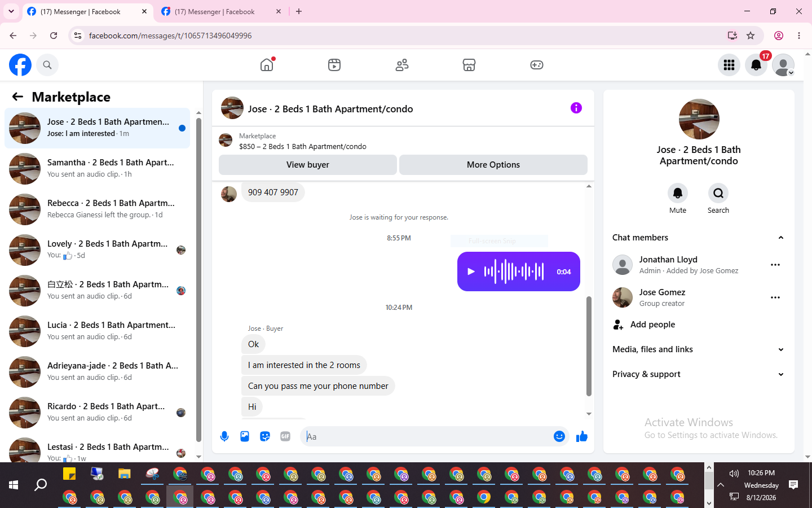Click the Facebook search magnifier icon
The image size is (812, 508).
47,65
